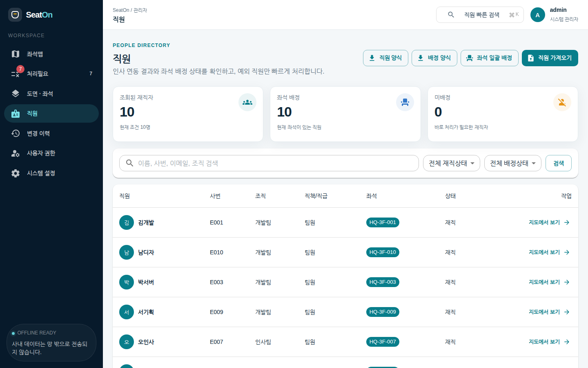This screenshot has width=588, height=368.
Task: Click the 직원 ID badge icon in the sidebar
Action: (x=16, y=113)
